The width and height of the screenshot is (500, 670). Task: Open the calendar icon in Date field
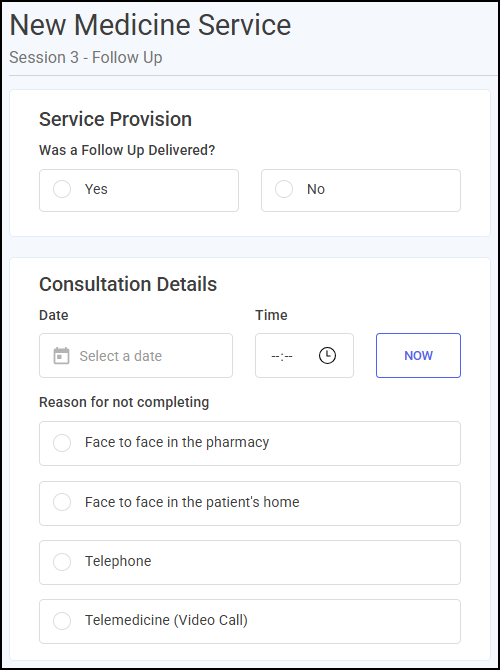point(61,356)
